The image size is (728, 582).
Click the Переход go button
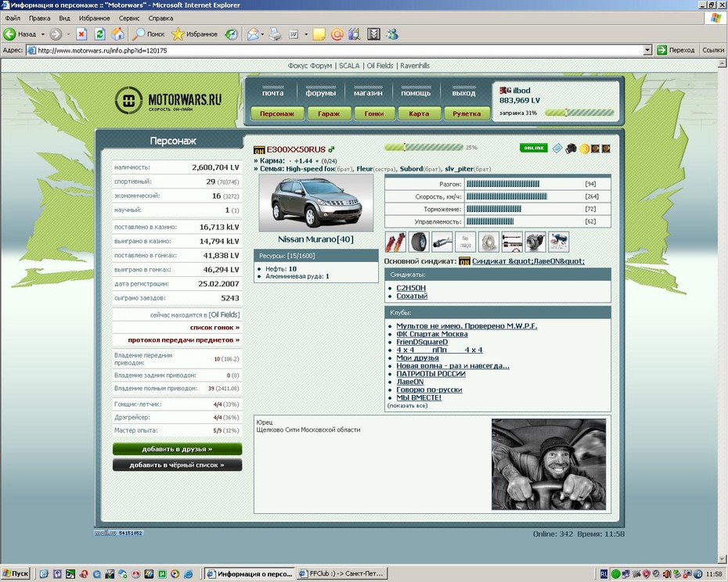676,50
